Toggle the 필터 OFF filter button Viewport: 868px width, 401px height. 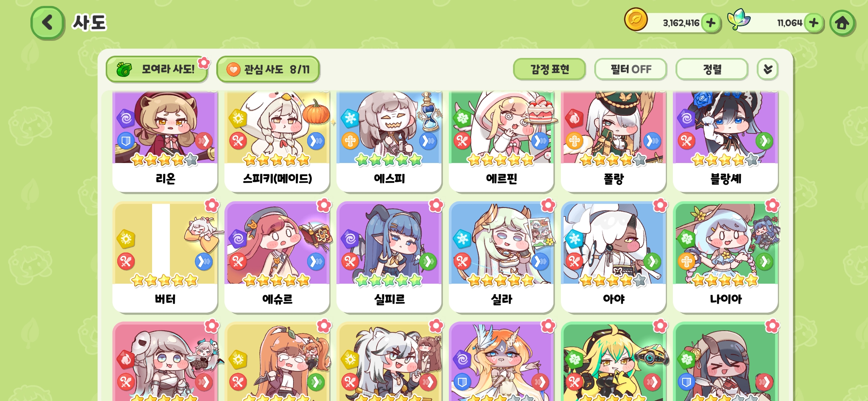coord(631,69)
